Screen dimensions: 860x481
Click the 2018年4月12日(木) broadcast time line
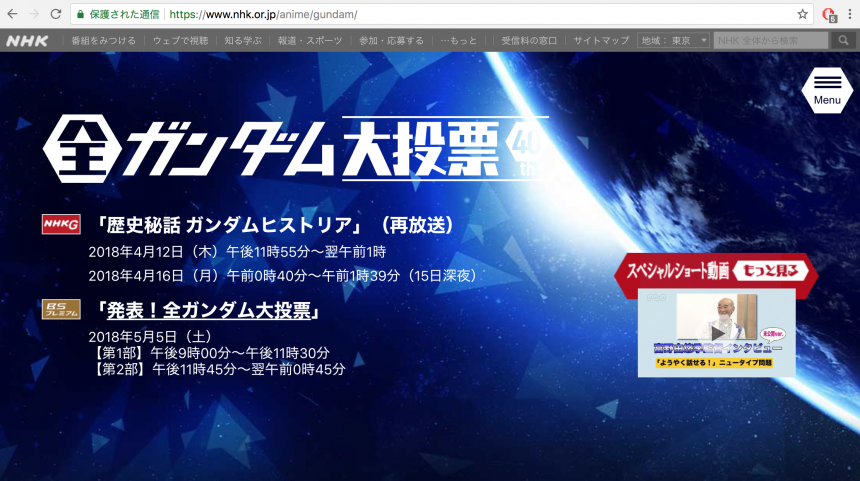(x=237, y=252)
